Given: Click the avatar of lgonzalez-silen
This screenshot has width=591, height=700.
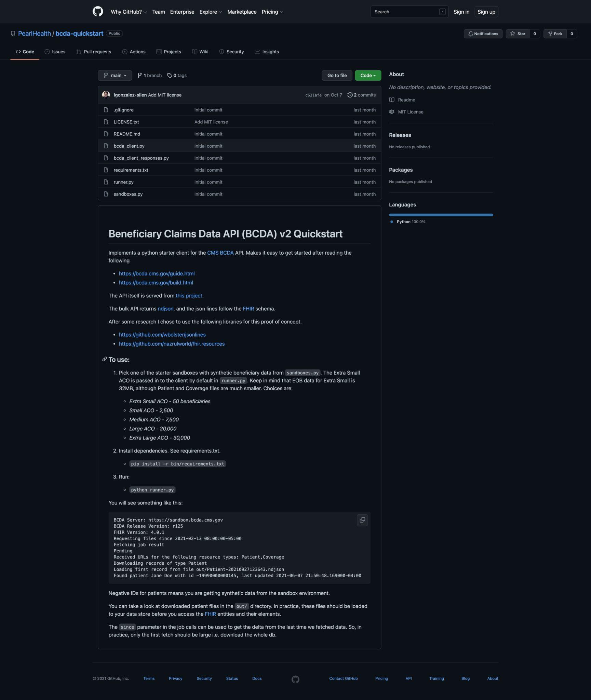Looking at the screenshot, I should pos(106,95).
